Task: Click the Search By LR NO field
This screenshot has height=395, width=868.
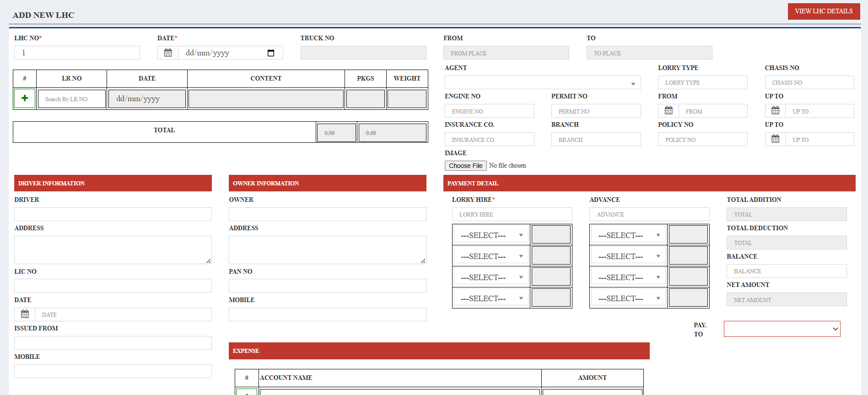Action: pos(71,99)
